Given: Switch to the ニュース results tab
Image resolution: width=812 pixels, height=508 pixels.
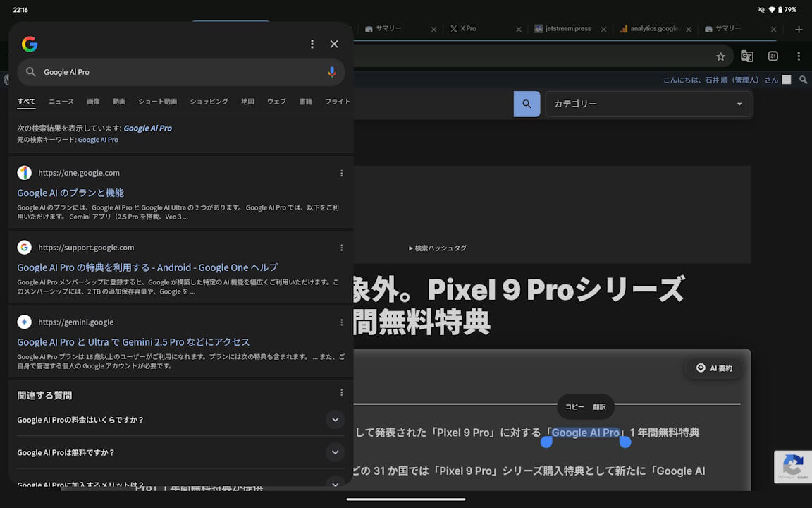Looking at the screenshot, I should click(61, 102).
